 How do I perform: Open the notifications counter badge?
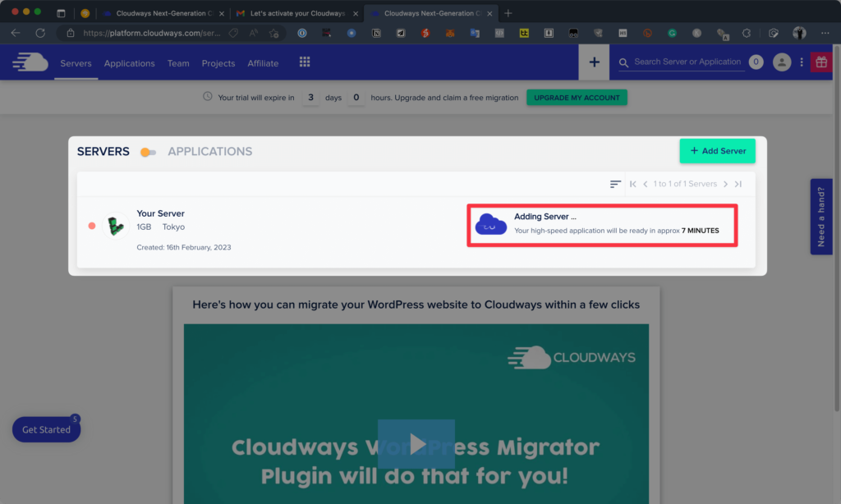(x=756, y=62)
